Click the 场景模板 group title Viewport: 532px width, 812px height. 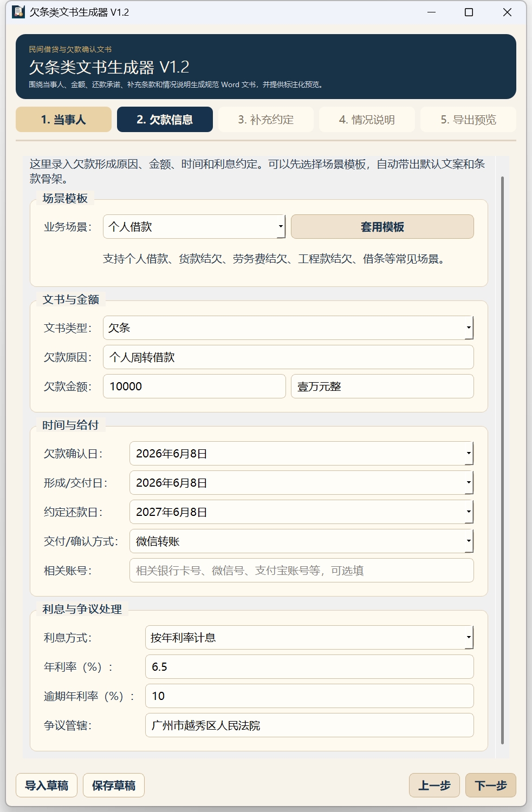[65, 199]
